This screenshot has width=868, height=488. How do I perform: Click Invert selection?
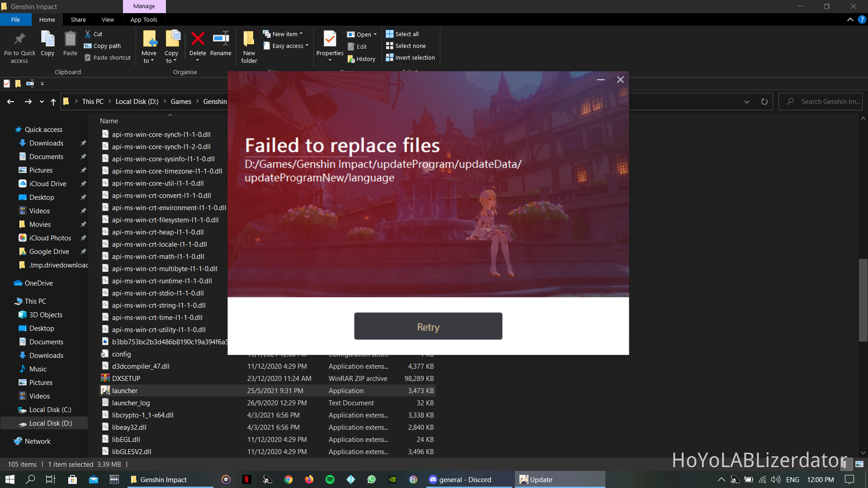pyautogui.click(x=410, y=57)
